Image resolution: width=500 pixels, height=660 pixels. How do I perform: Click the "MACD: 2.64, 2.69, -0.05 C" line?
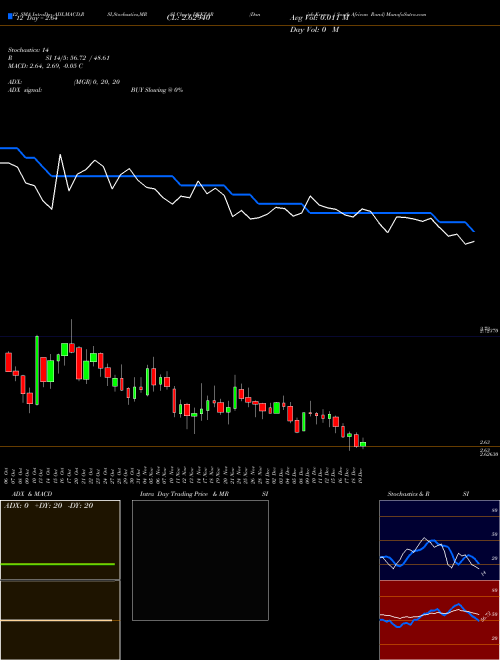click(45, 66)
